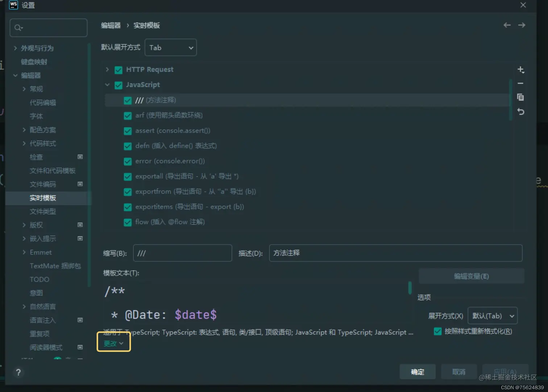Select 意图 in settings tree
Screen dimensions: 548x392
tap(36, 293)
